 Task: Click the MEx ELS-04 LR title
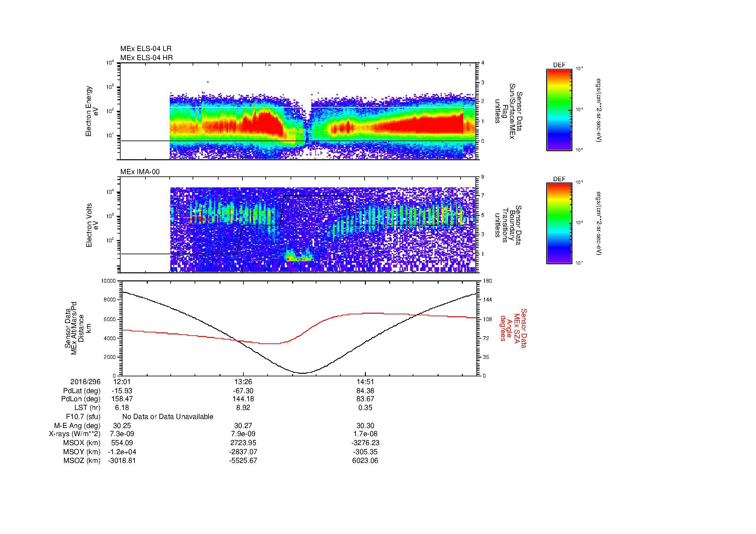[146, 49]
